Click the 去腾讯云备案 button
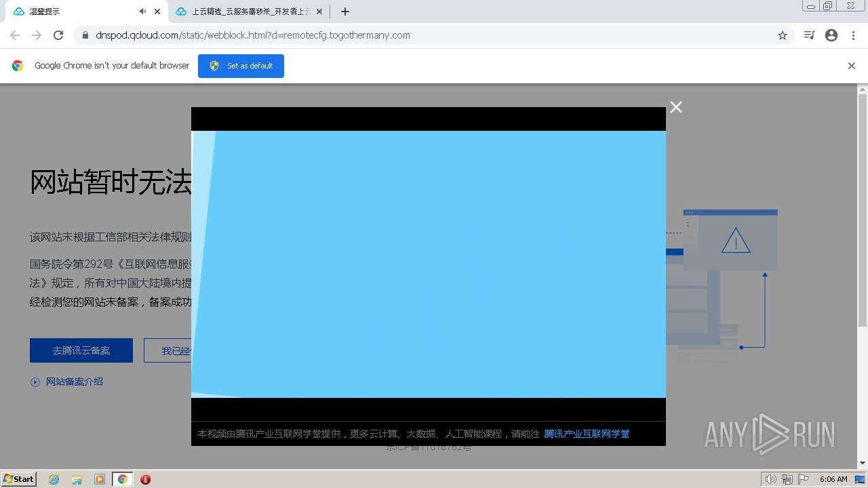Screen dimensions: 868x488 pos(81,350)
